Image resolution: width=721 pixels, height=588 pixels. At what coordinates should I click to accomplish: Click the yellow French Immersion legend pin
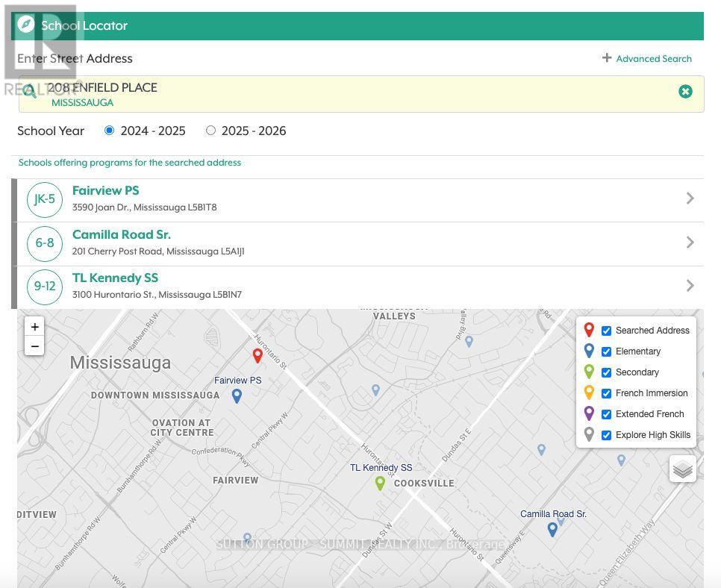coord(589,392)
